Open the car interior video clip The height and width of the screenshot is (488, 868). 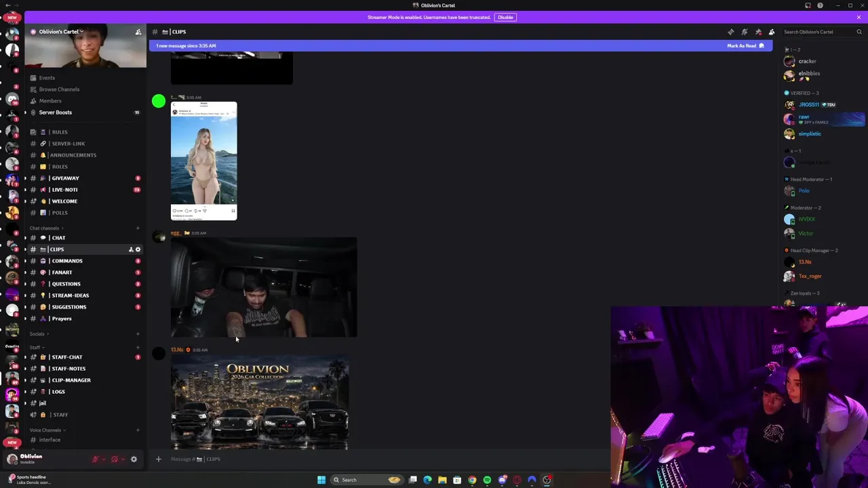click(264, 287)
